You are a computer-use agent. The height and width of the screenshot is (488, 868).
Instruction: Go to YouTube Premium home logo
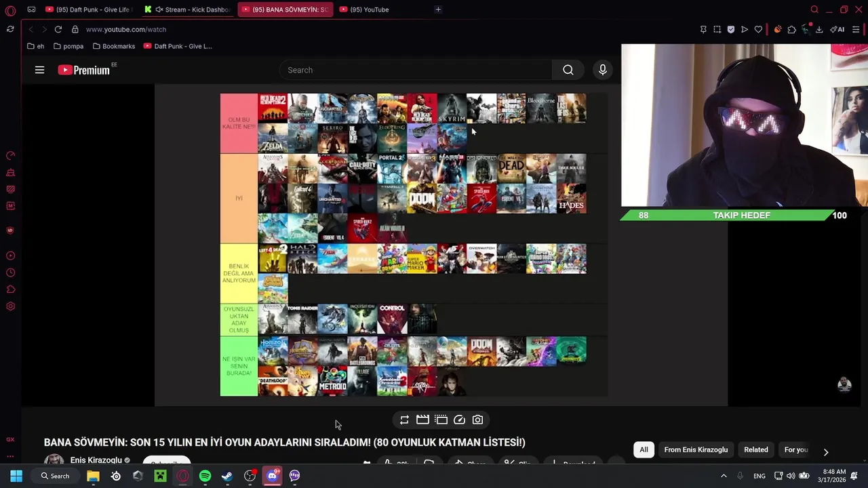coord(84,70)
